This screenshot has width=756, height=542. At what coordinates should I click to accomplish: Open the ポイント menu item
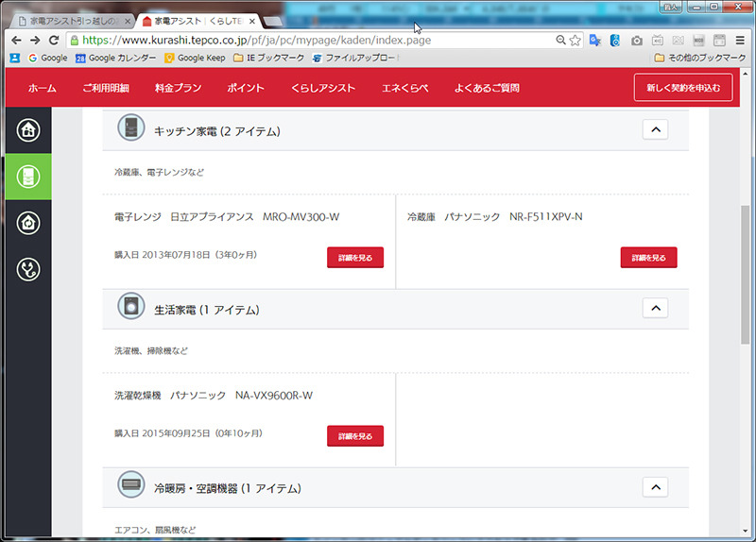pyautogui.click(x=246, y=88)
